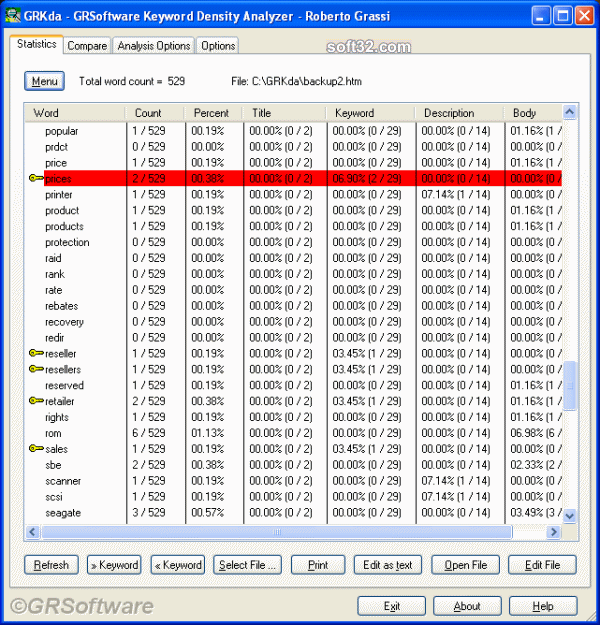Click the 06.90% (2 / 29) Keyword cell
Viewport: 600px width, 625px height.
367,178
